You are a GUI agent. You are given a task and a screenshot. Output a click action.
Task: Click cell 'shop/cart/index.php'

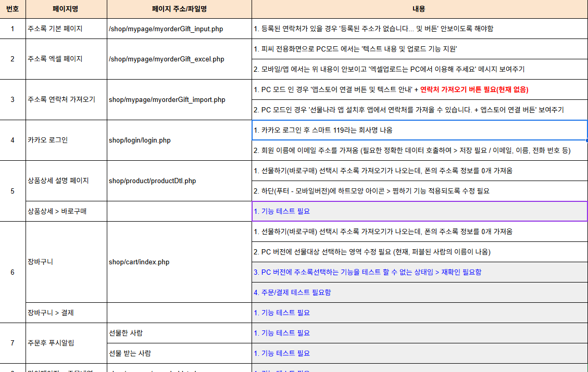click(x=179, y=262)
